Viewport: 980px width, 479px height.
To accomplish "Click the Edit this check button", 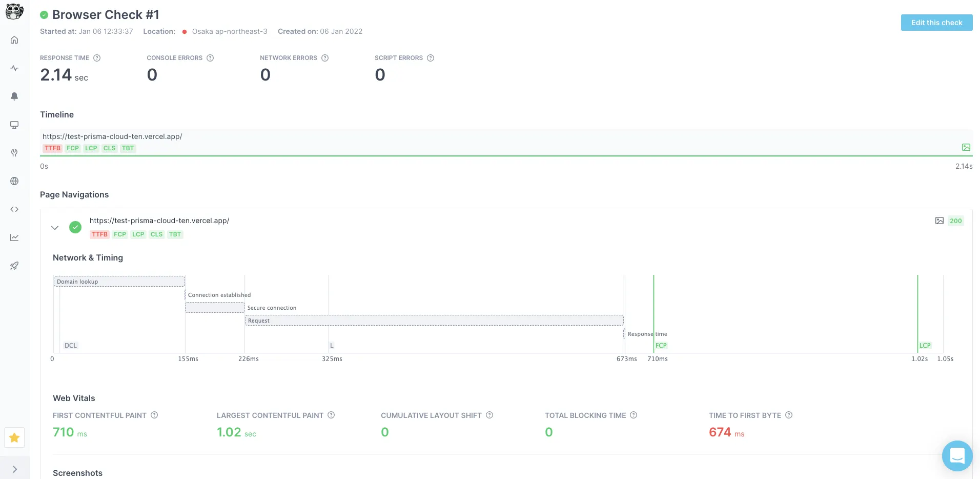I will coord(936,23).
